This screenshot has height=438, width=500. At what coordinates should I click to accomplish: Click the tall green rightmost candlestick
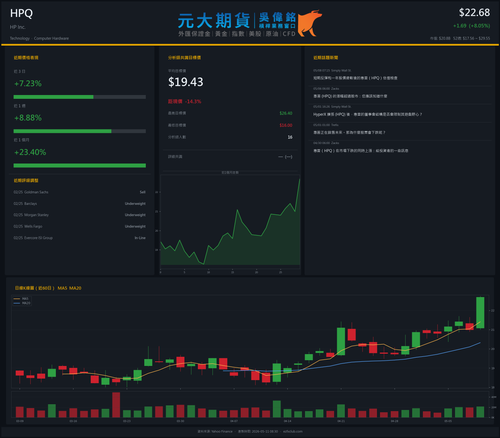[x=480, y=312]
